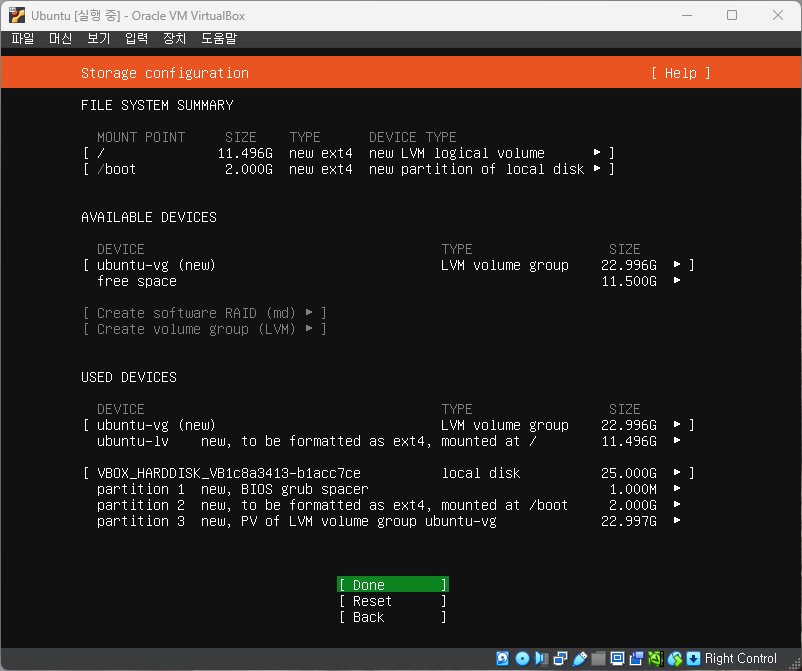Click the mouse integration status icon

[x=675, y=658]
